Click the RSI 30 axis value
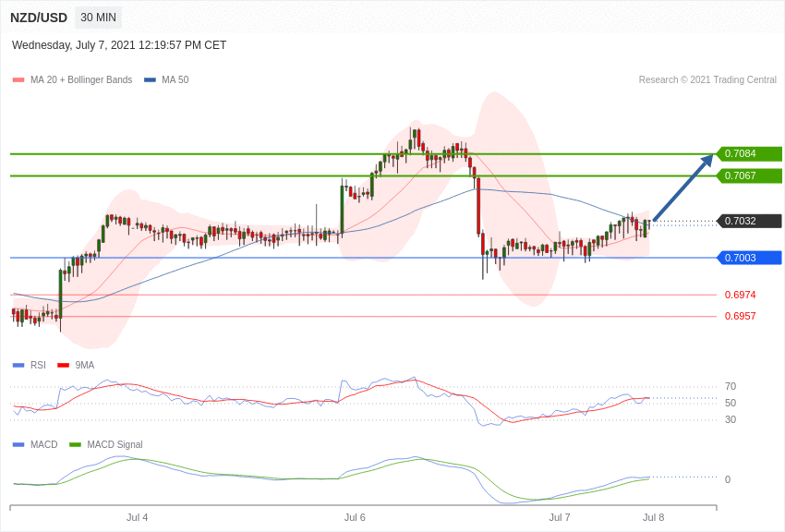Screen dimensions: 785x532 click(731, 419)
